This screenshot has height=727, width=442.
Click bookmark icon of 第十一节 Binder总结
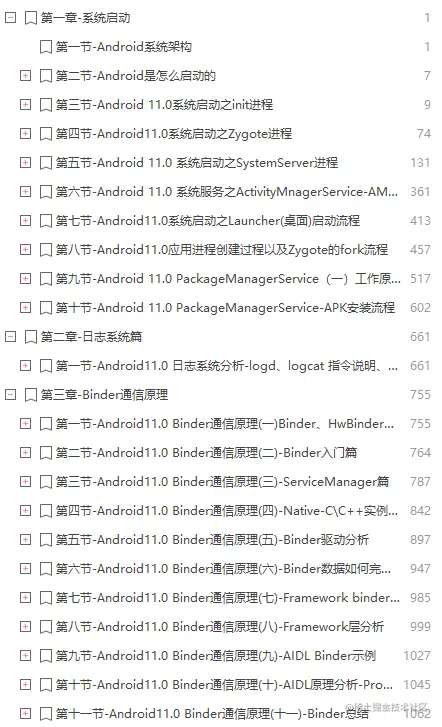pyautogui.click(x=45, y=714)
